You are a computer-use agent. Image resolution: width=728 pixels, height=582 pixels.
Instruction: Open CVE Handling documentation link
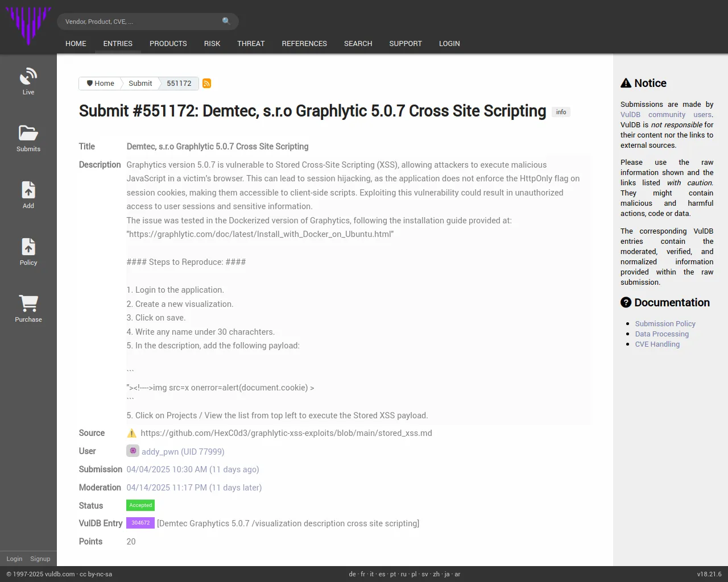(x=657, y=344)
